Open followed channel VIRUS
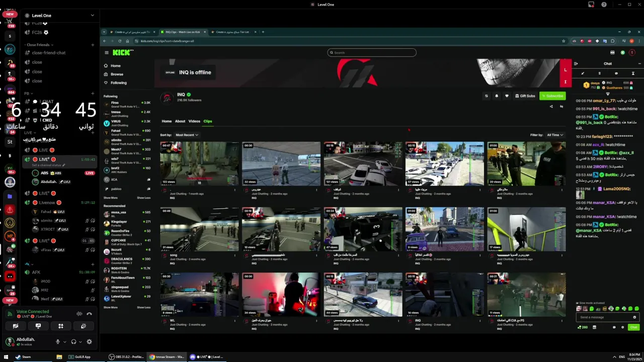 (127, 123)
